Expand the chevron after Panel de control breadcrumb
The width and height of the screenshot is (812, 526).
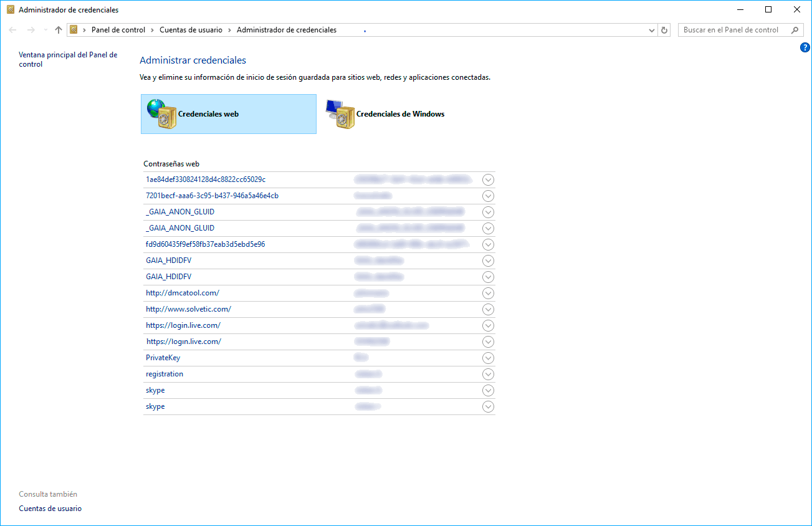coord(153,30)
